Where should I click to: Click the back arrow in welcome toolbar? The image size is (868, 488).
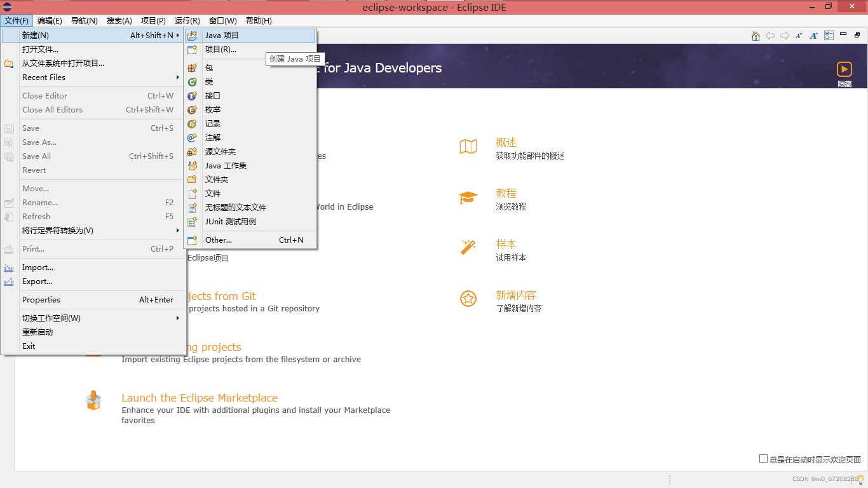(x=770, y=36)
